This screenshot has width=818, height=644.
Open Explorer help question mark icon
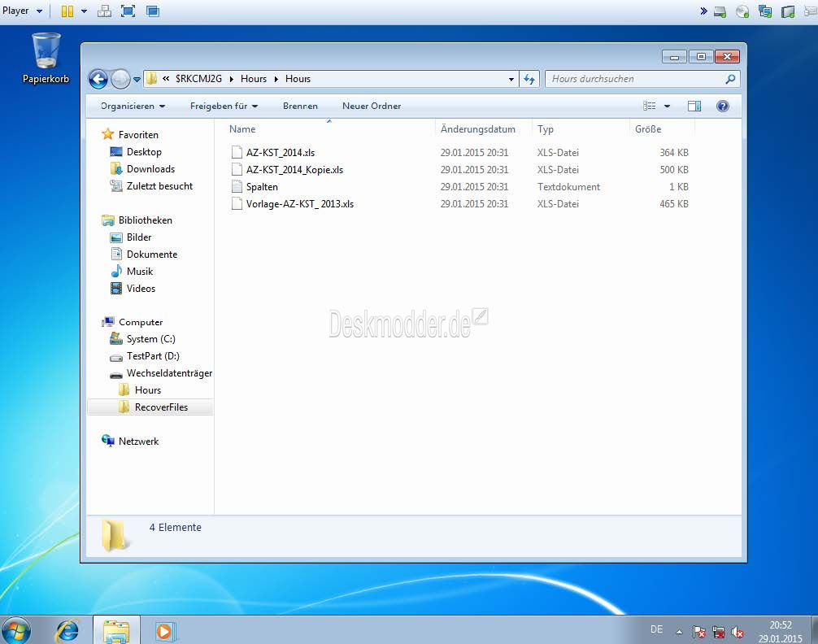point(723,106)
